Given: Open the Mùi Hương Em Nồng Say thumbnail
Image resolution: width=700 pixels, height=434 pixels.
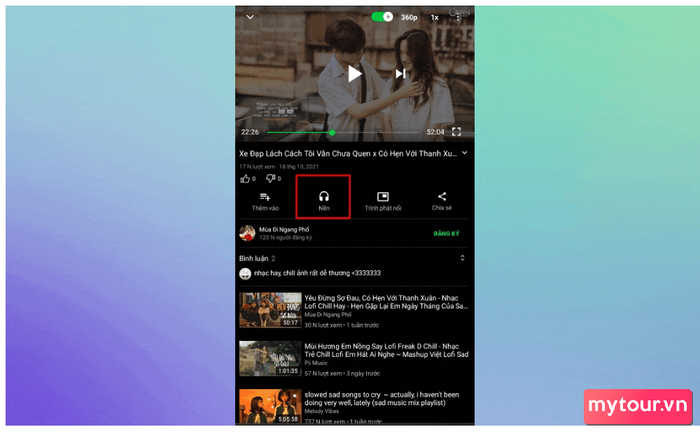Looking at the screenshot, I should (x=271, y=358).
